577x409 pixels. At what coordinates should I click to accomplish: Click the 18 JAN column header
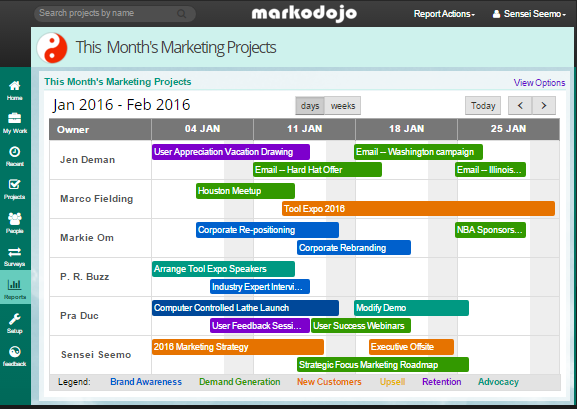[x=406, y=130]
